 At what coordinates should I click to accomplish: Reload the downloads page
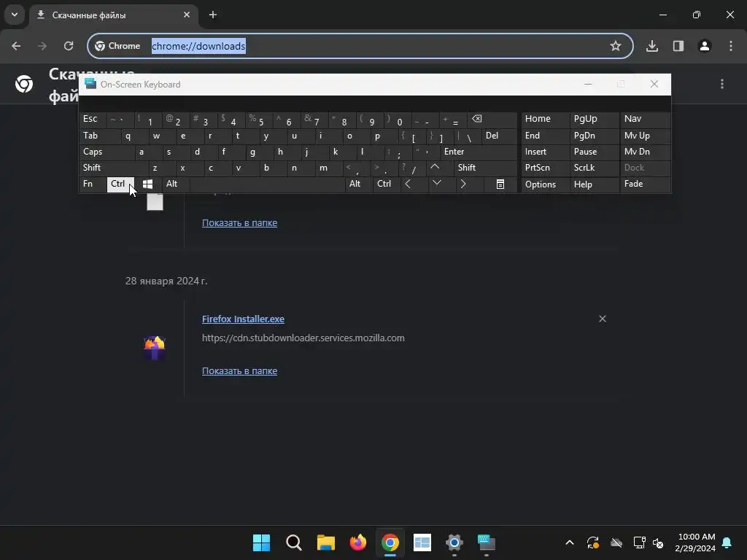tap(69, 46)
